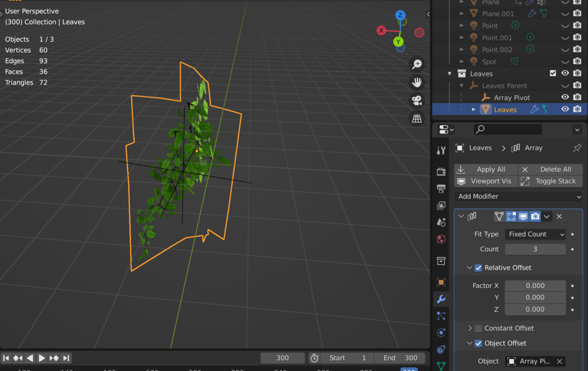
Task: Open the Fit Type Fixed Count dropdown
Action: [535, 234]
